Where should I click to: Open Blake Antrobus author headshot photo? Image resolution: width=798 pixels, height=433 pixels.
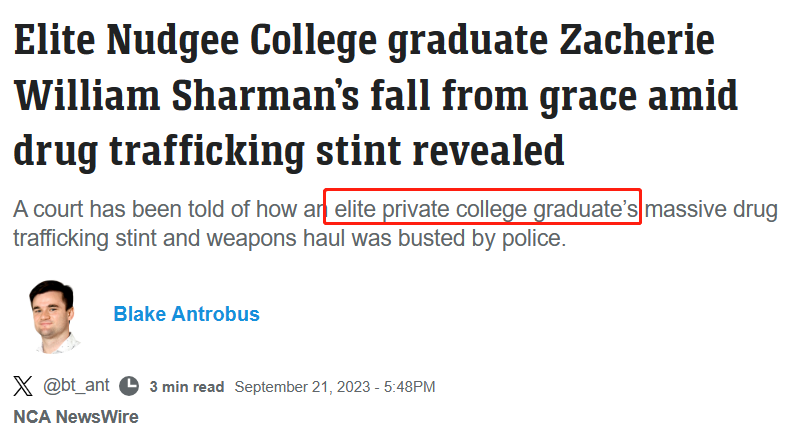point(53,316)
